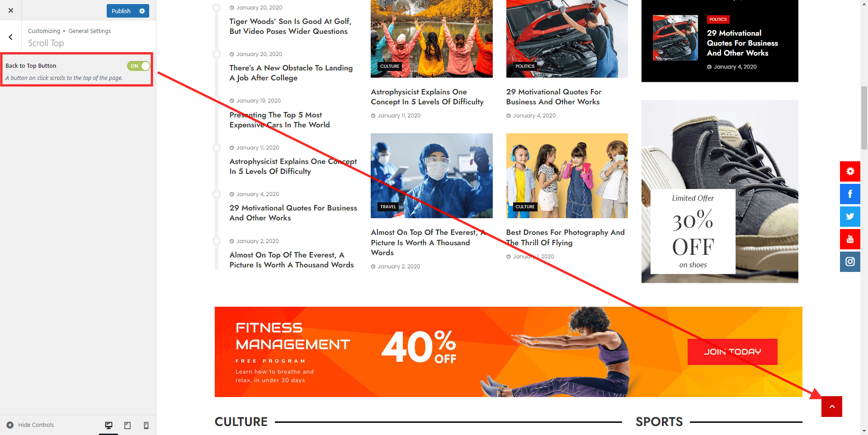
Task: Click the red gear settings icon
Action: [850, 171]
